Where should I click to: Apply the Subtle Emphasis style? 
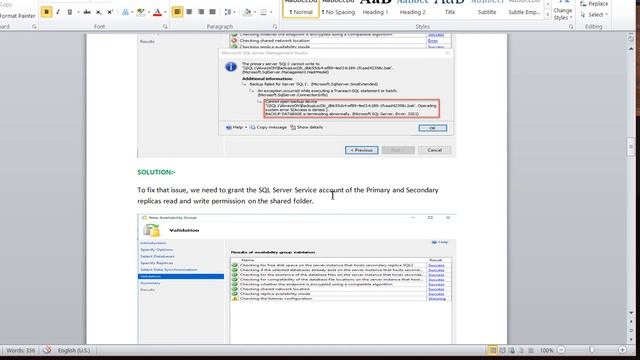tap(524, 8)
